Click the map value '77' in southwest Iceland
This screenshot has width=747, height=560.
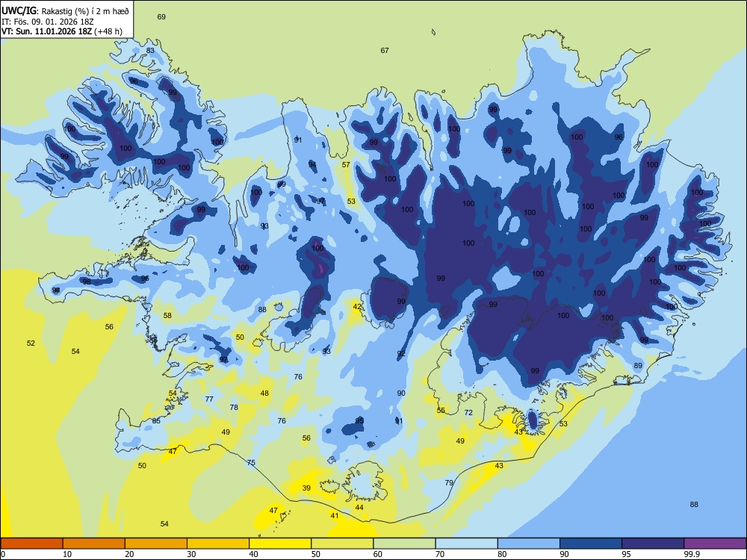tap(209, 399)
